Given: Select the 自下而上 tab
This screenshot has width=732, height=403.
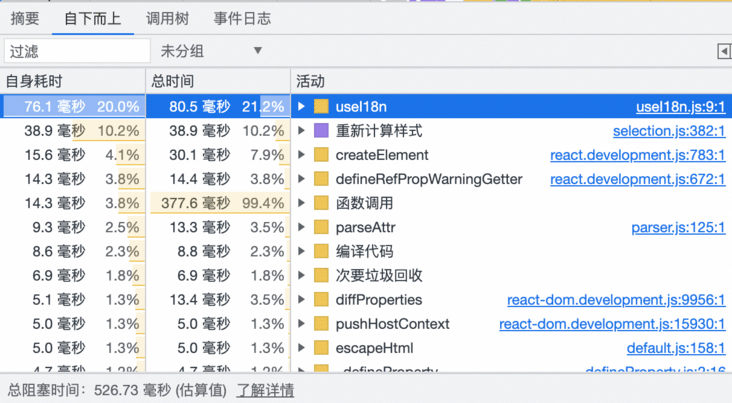Looking at the screenshot, I should tap(92, 19).
